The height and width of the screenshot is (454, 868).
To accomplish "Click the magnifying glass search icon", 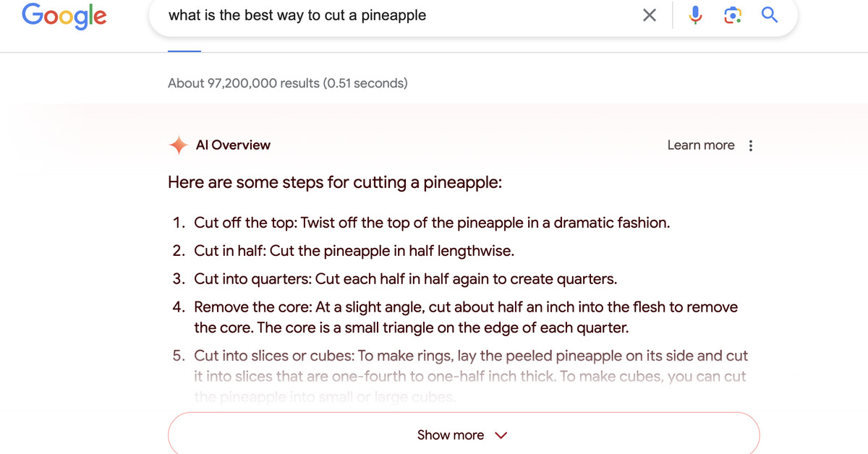I will click(770, 15).
